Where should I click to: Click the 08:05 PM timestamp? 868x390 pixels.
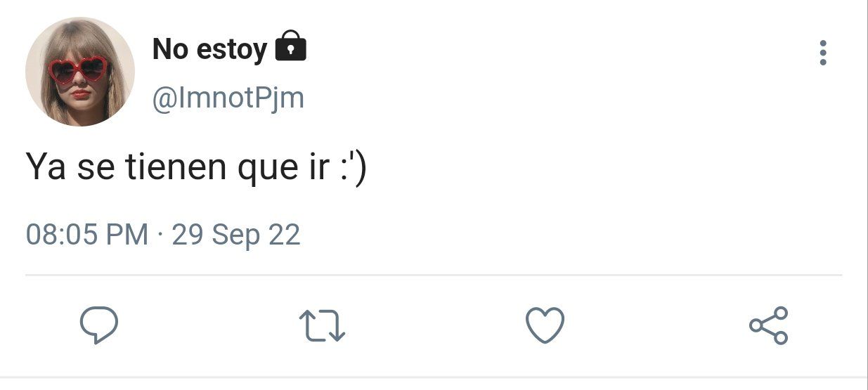point(87,234)
